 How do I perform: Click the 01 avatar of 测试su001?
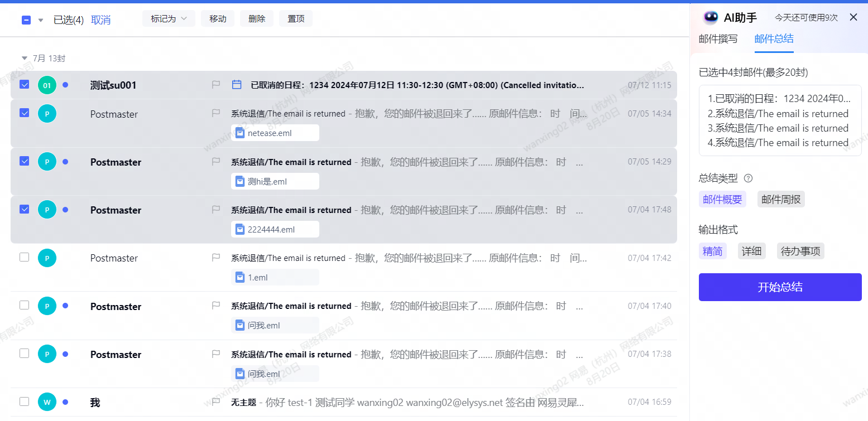click(x=47, y=85)
